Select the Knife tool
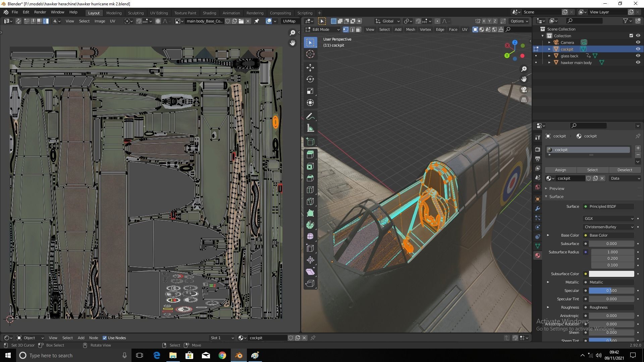Image resolution: width=644 pixels, height=362 pixels. point(310,202)
